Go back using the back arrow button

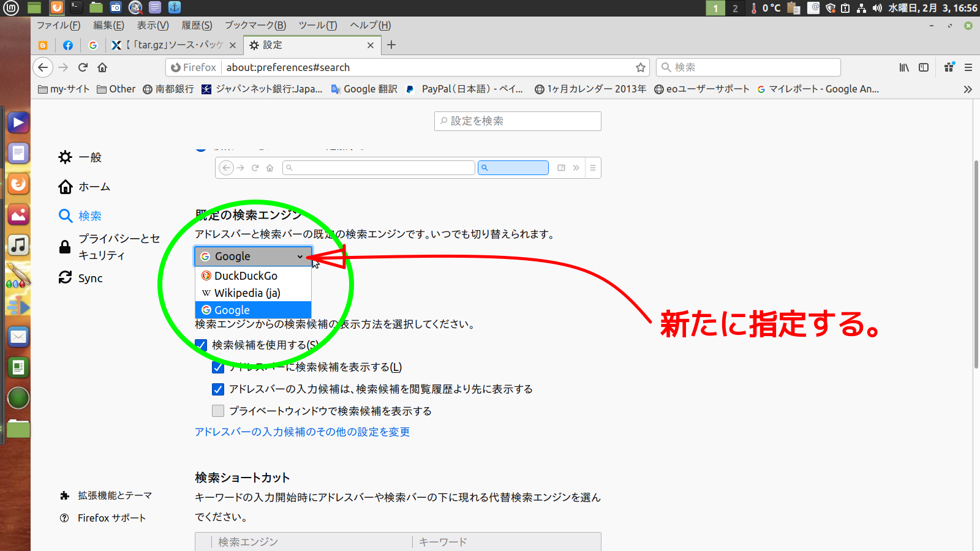[42, 67]
